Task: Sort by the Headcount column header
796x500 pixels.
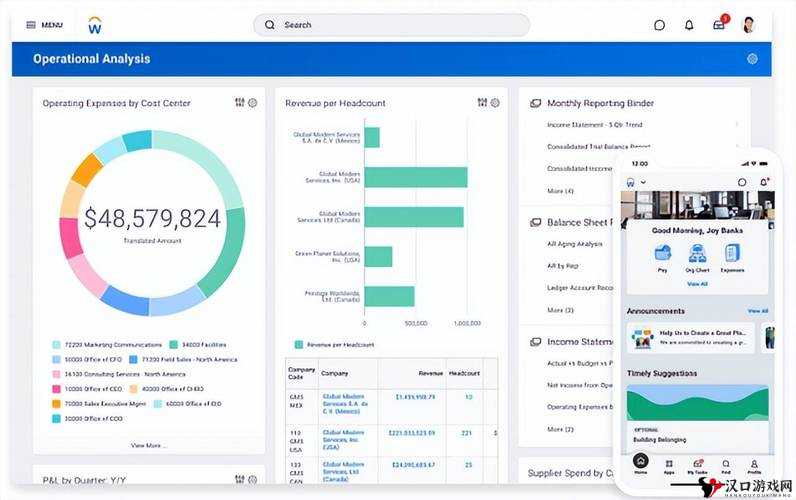Action: click(464, 373)
